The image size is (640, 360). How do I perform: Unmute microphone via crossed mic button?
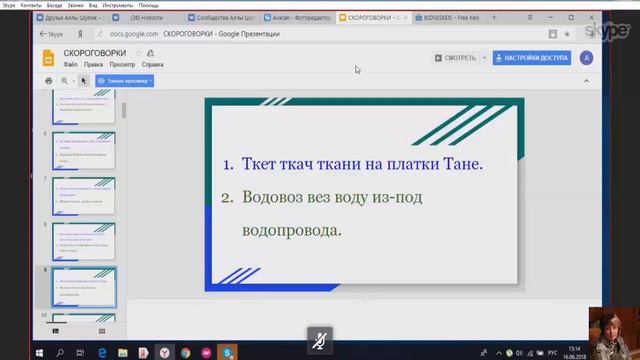pos(320,341)
